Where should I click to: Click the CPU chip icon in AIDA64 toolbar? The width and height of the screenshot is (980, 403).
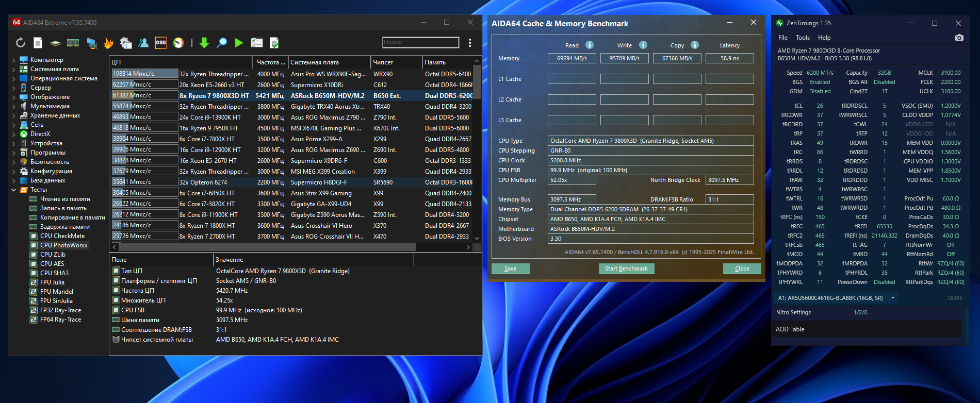(x=55, y=43)
